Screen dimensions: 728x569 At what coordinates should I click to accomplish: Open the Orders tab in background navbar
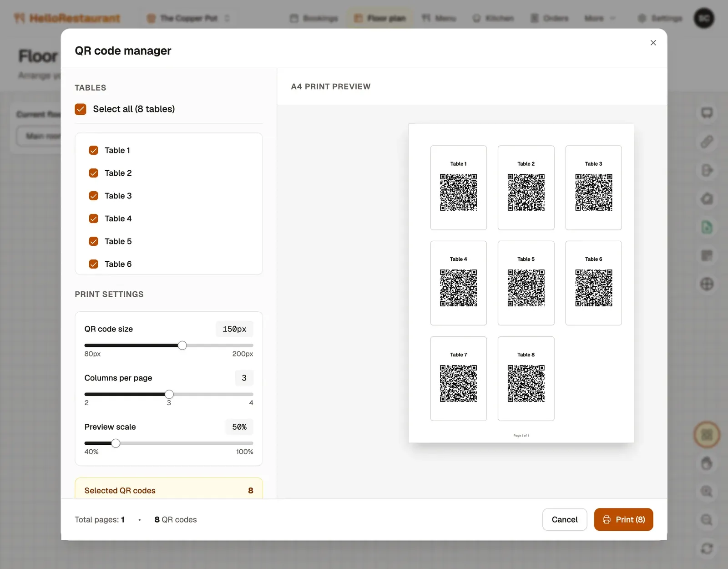coord(550,18)
